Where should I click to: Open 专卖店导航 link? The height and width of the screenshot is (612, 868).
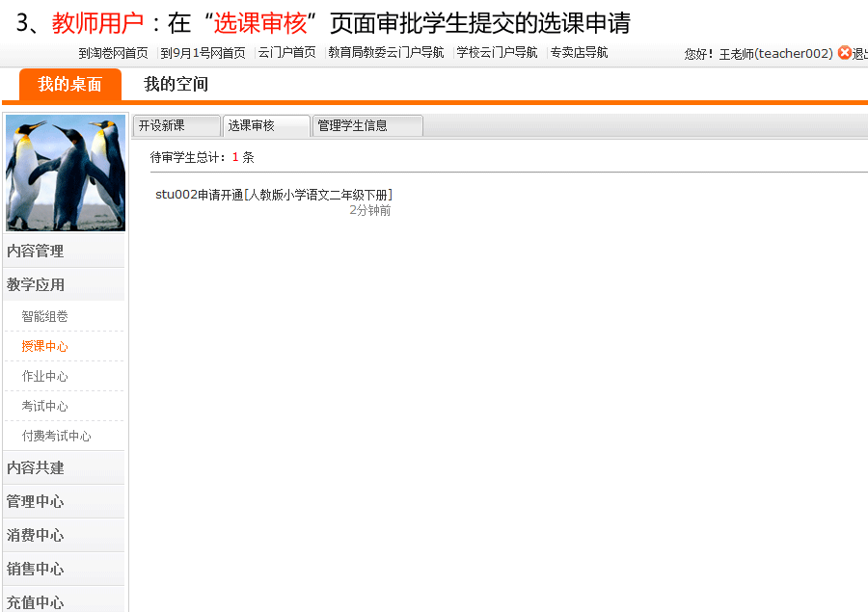(579, 53)
